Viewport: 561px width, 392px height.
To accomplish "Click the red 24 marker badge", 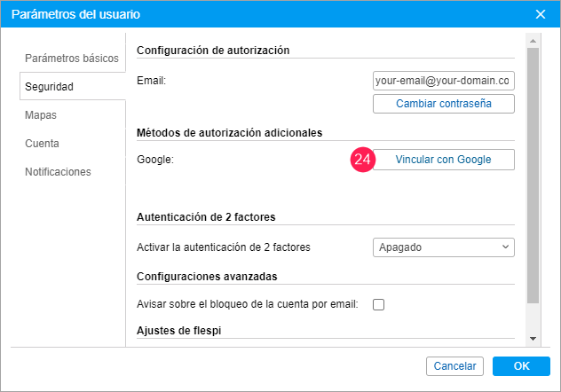I will (x=361, y=160).
